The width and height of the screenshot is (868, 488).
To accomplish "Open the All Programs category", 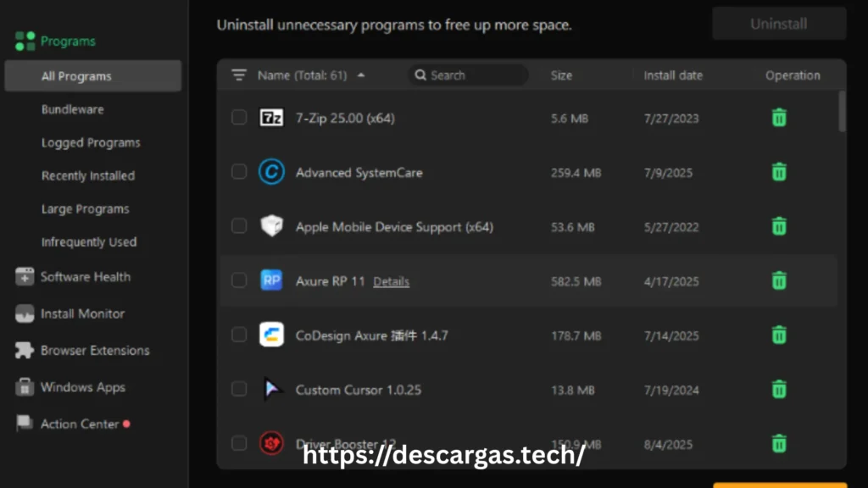I will (93, 75).
